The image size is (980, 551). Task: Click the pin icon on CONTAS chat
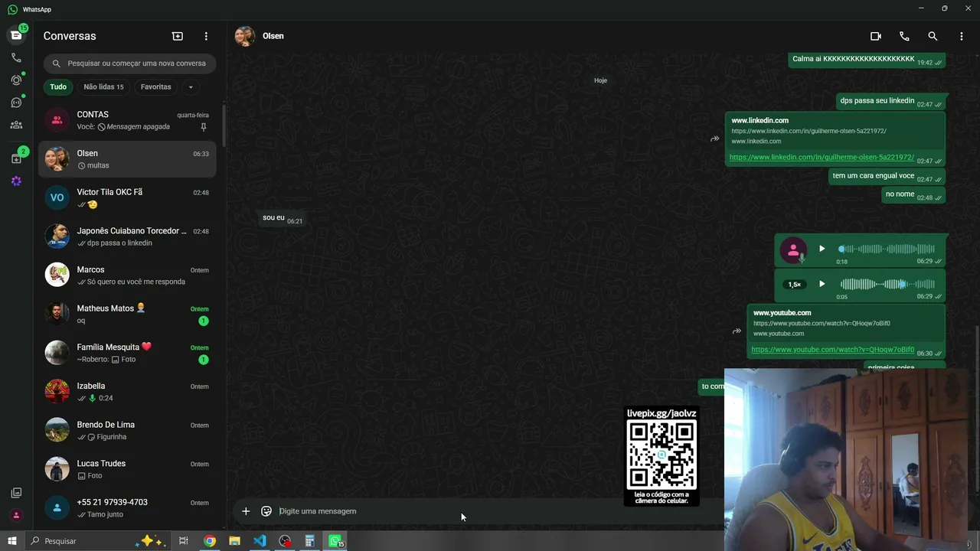(x=204, y=127)
